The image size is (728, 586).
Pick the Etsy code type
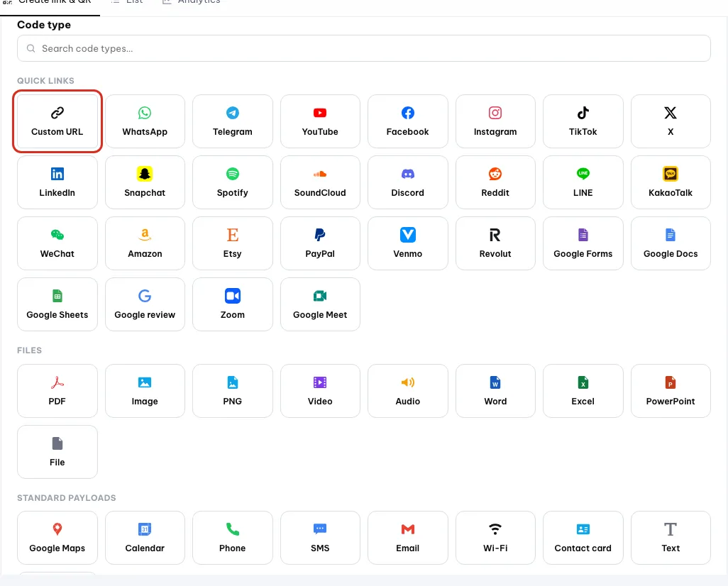click(x=233, y=243)
